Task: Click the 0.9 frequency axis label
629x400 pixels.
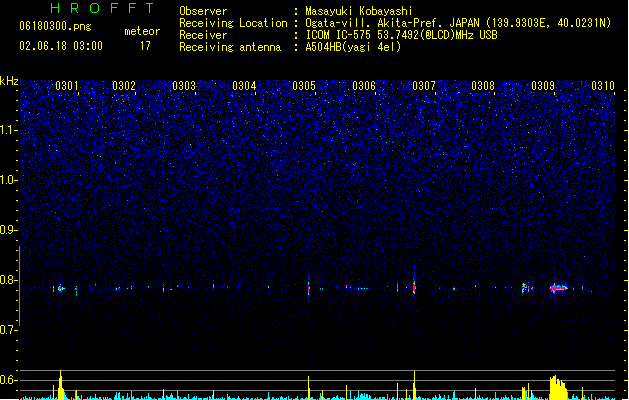Action: (x=8, y=230)
